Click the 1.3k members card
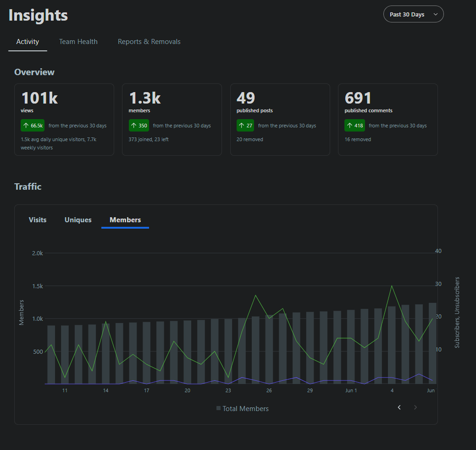Screen dimensions: 476x450 pyautogui.click(x=172, y=120)
